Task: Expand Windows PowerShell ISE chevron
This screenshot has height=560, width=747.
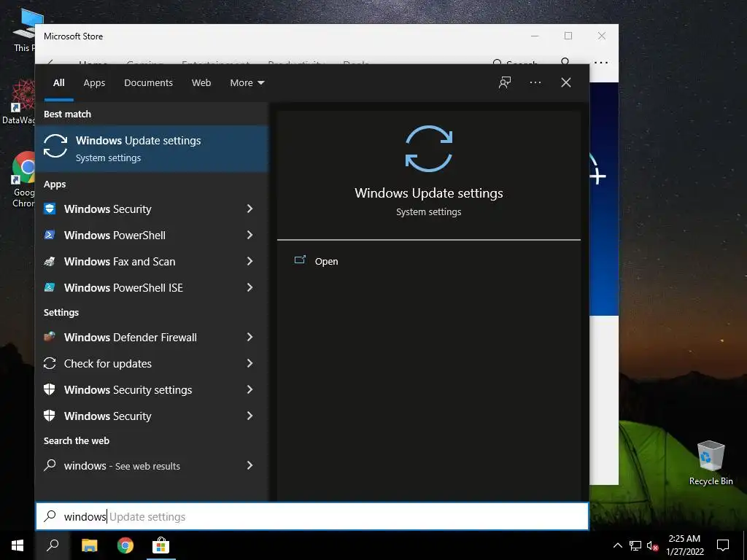Action: 249,287
